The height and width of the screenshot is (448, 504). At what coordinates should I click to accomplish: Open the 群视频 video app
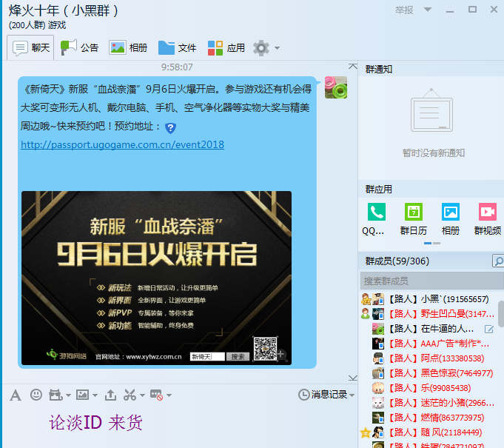coord(488,212)
